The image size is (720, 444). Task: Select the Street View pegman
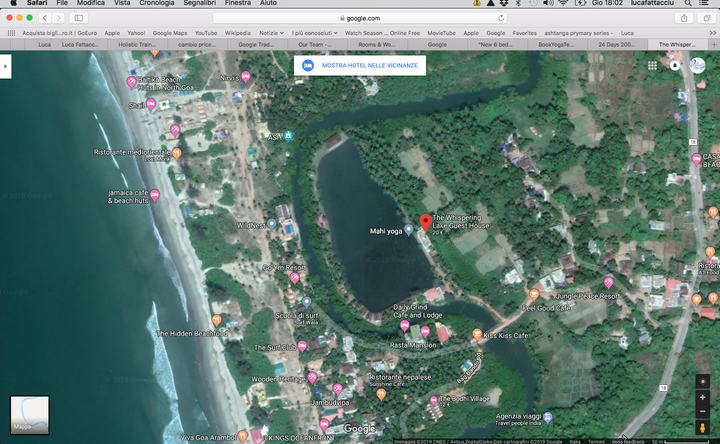(702, 428)
